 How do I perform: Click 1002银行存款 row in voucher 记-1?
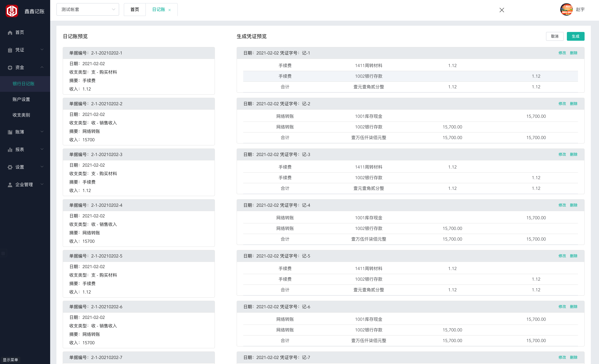click(x=410, y=76)
